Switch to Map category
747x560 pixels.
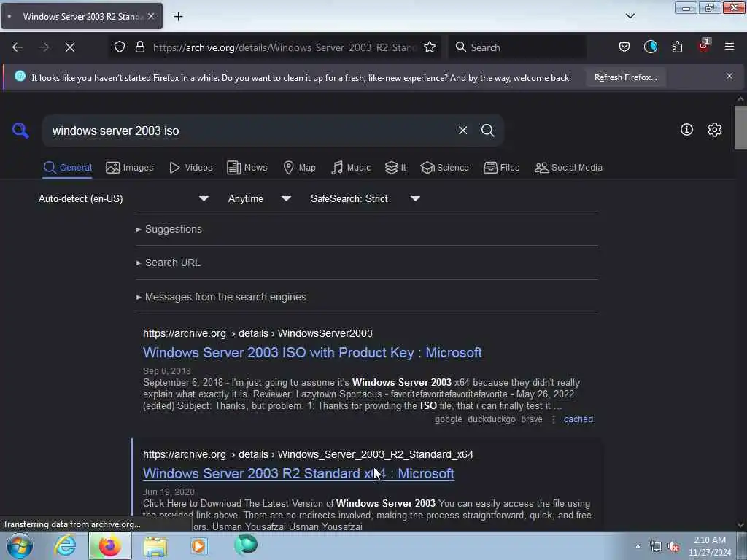[x=299, y=168]
